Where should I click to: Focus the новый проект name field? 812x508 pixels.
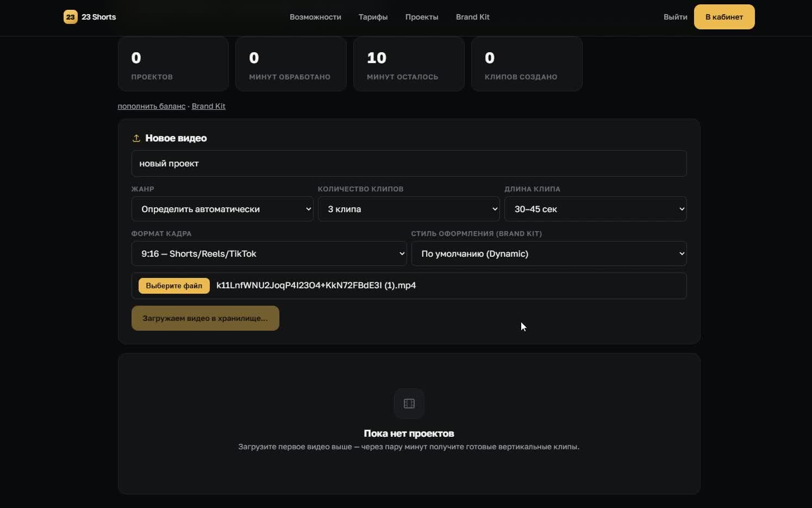click(409, 164)
